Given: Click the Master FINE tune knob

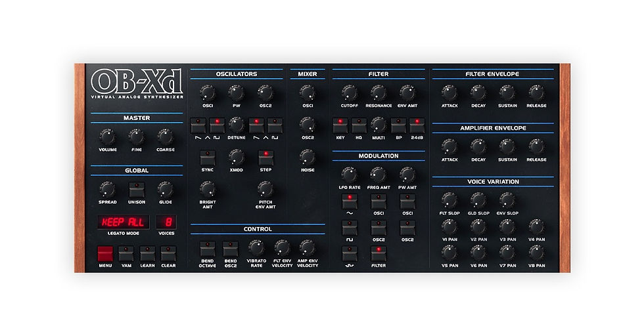Looking at the screenshot, I should pyautogui.click(x=137, y=137).
